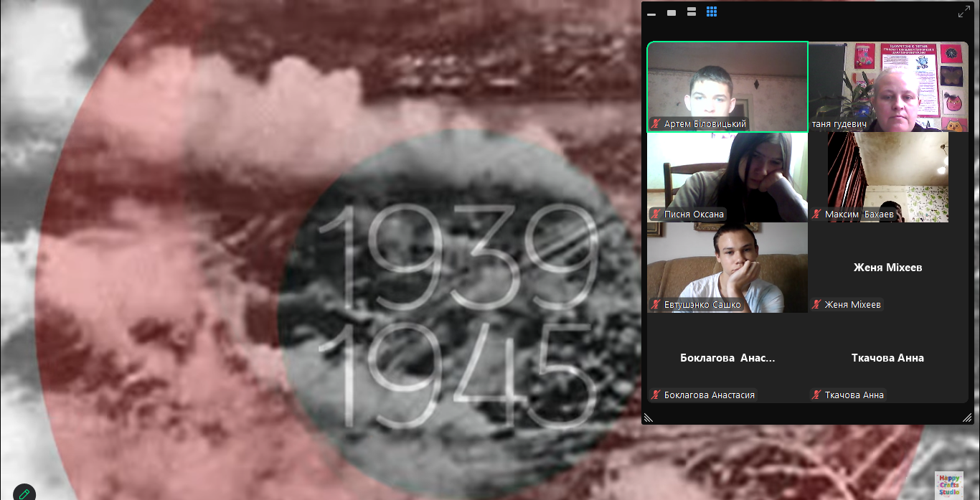The height and width of the screenshot is (500, 980).
Task: Click the large centered name Ткачова Анна
Action: [x=888, y=358]
